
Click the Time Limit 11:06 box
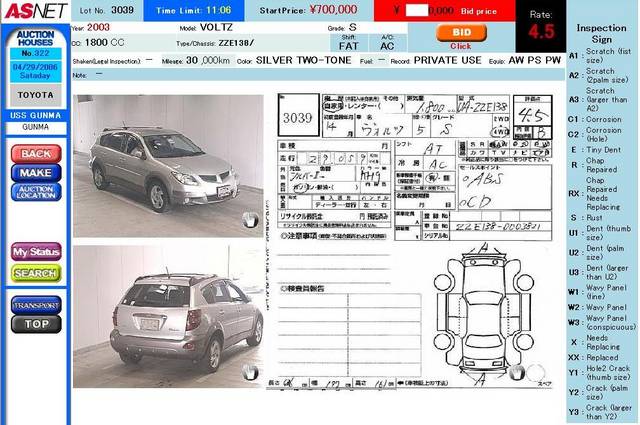click(194, 11)
